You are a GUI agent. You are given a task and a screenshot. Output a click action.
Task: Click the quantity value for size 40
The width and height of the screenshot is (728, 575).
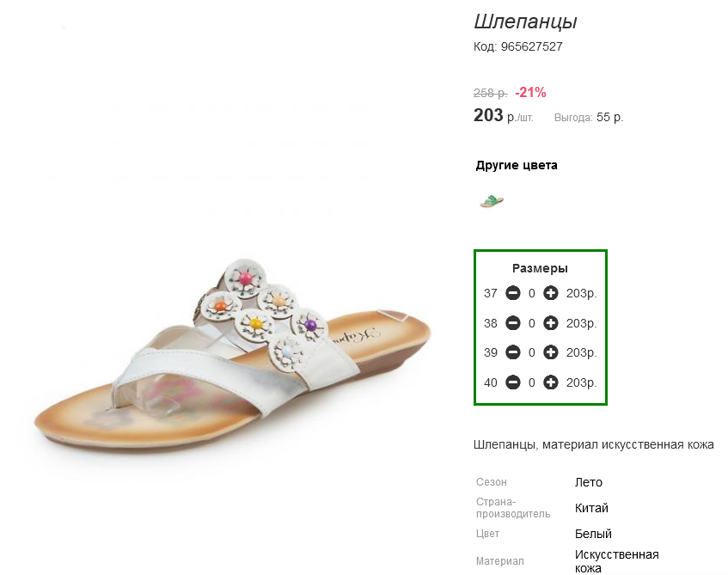532,382
